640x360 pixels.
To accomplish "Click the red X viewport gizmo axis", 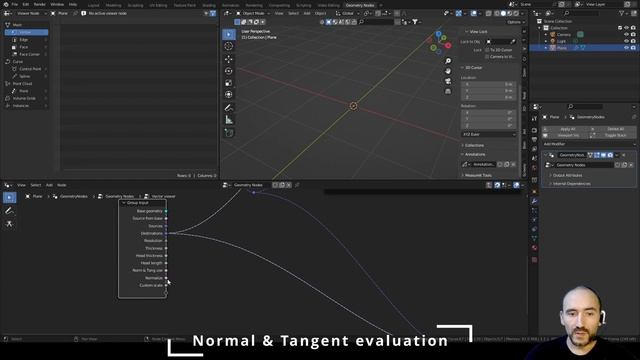I will tap(448, 45).
